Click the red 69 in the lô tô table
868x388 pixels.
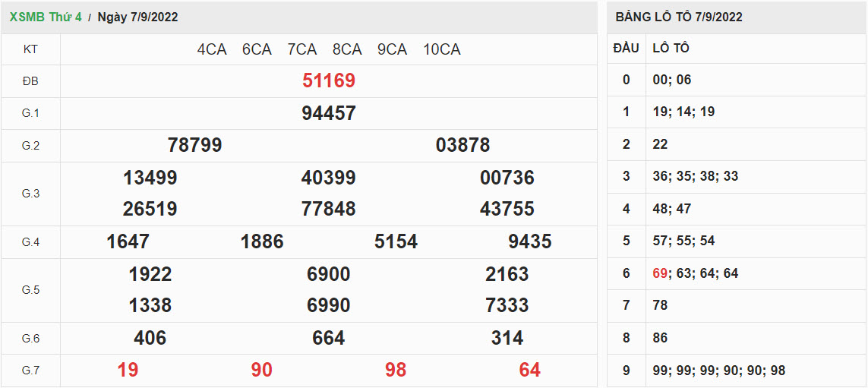[x=659, y=273]
